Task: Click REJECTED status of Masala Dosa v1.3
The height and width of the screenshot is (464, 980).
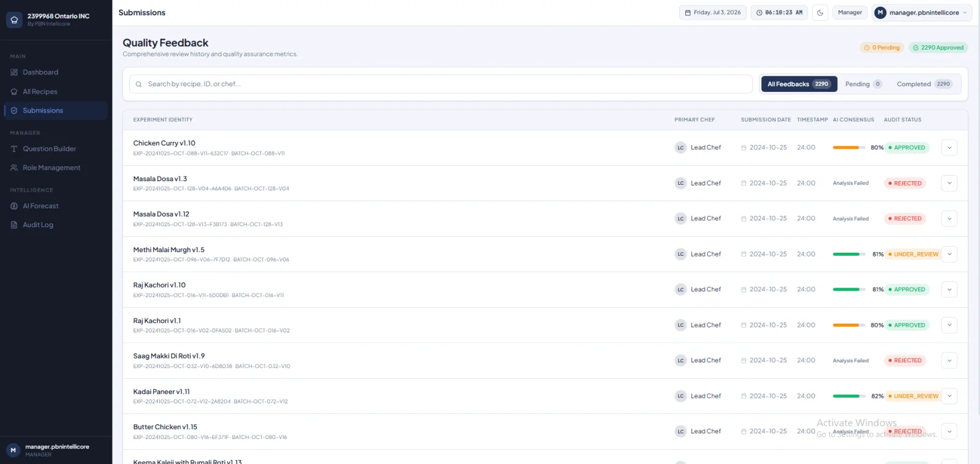Action: coord(905,183)
